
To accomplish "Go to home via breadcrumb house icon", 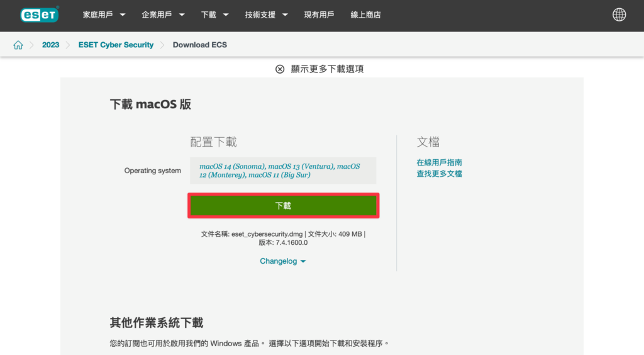I will point(18,45).
